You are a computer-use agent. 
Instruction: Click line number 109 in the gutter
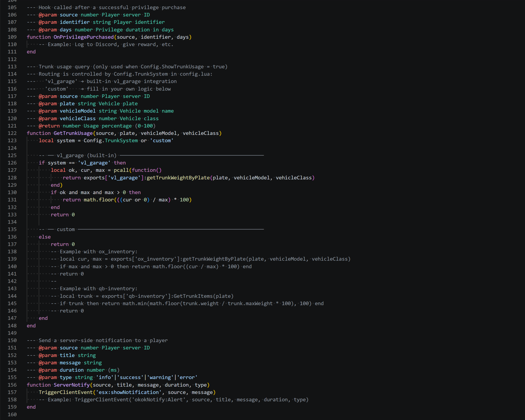pyautogui.click(x=12, y=37)
